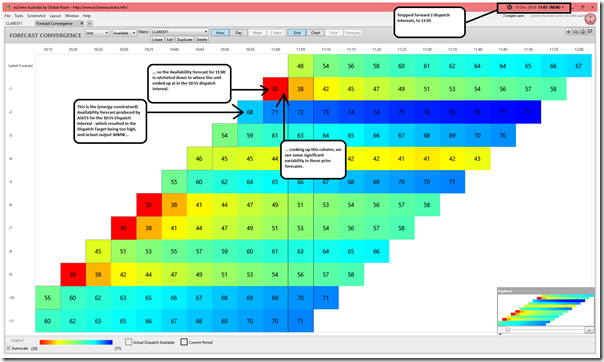Open the Available dropdown
This screenshot has width=604, height=362.
click(x=124, y=33)
